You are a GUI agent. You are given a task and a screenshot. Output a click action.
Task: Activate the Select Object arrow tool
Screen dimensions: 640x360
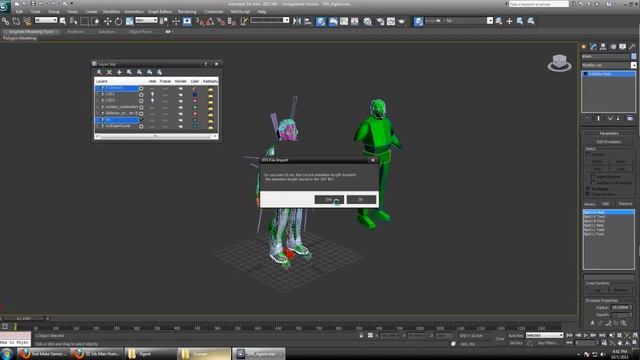coord(63,21)
